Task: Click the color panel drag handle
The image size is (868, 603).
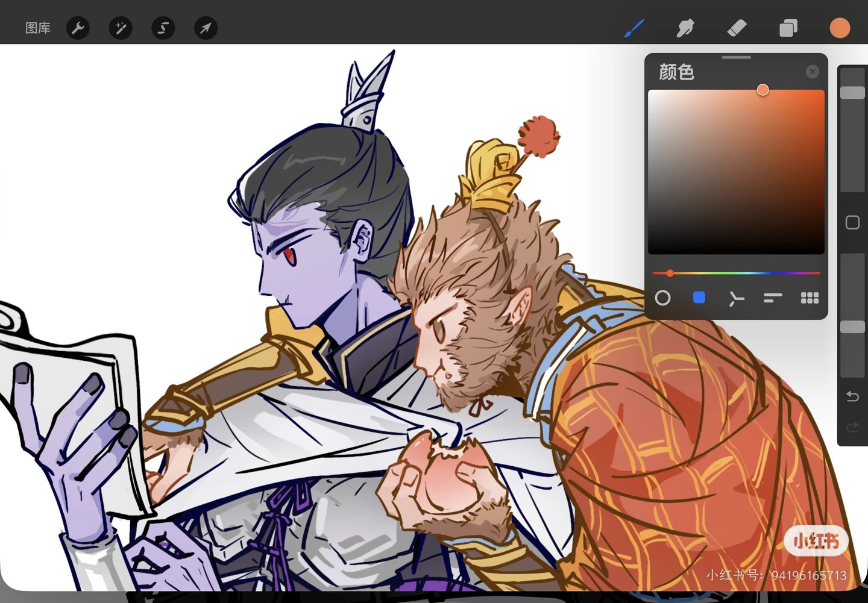Action: click(736, 57)
